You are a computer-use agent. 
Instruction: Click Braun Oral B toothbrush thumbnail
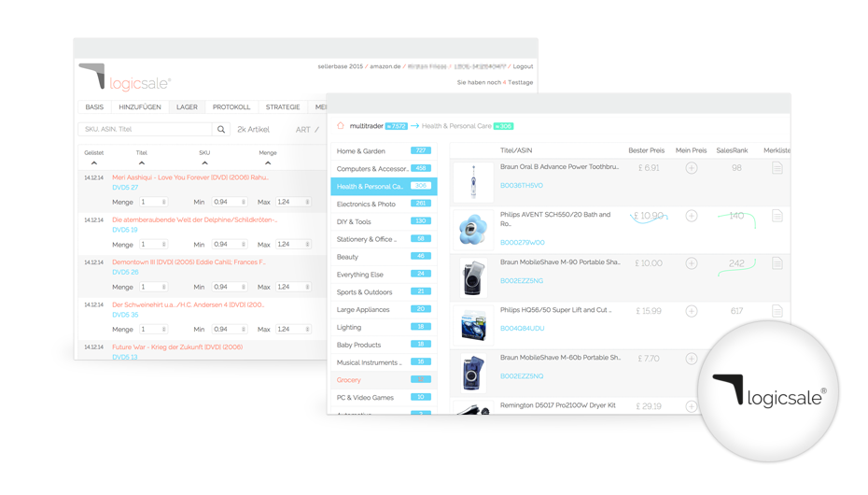coord(473,181)
